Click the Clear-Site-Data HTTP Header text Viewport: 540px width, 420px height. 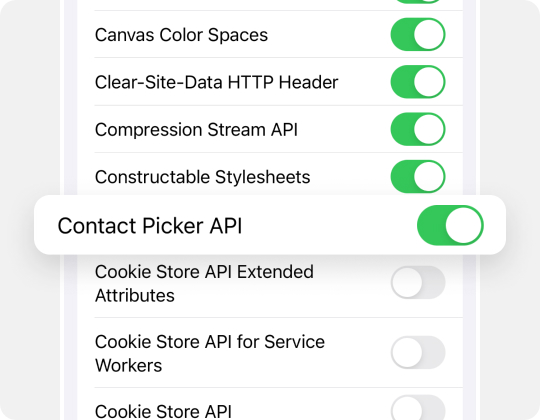216,82
